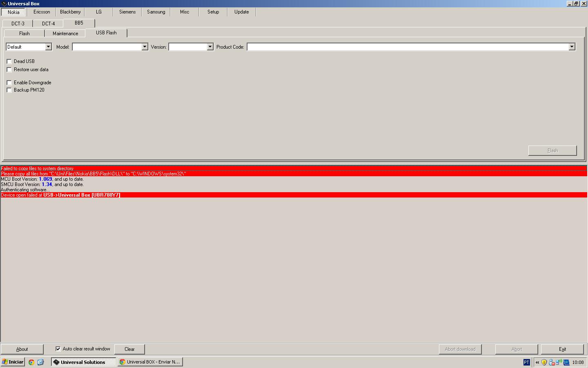Go to the LG tab
Image resolution: width=588 pixels, height=368 pixels.
pyautogui.click(x=99, y=12)
